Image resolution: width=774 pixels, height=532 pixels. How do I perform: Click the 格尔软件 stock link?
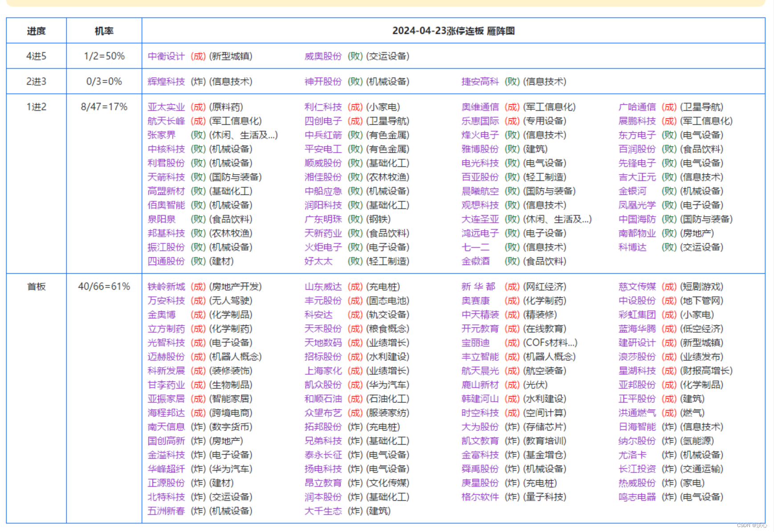pyautogui.click(x=480, y=497)
